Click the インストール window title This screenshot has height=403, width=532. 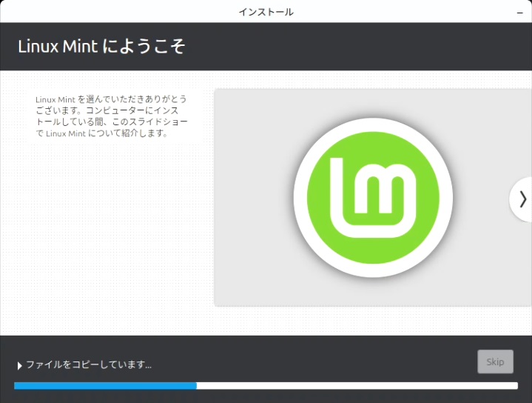click(x=266, y=11)
